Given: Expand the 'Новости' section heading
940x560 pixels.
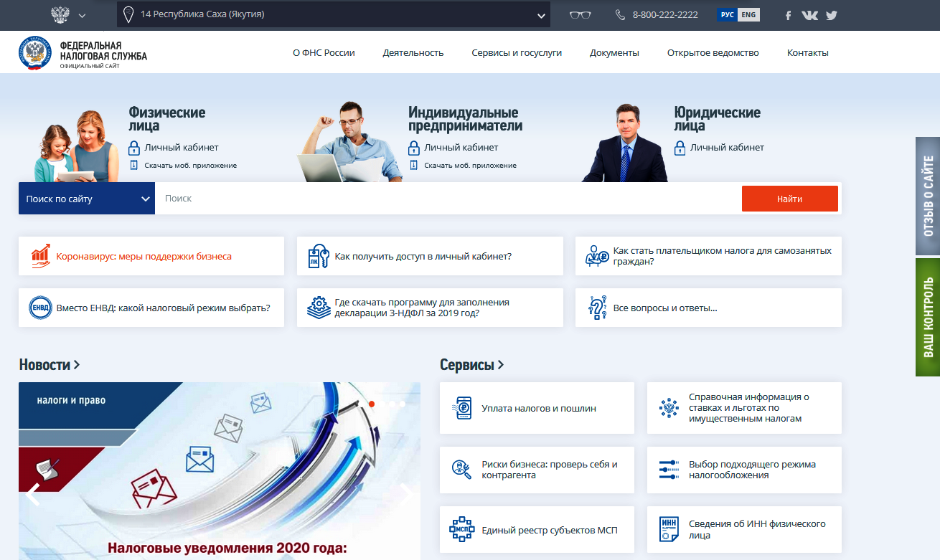Looking at the screenshot, I should coord(50,365).
